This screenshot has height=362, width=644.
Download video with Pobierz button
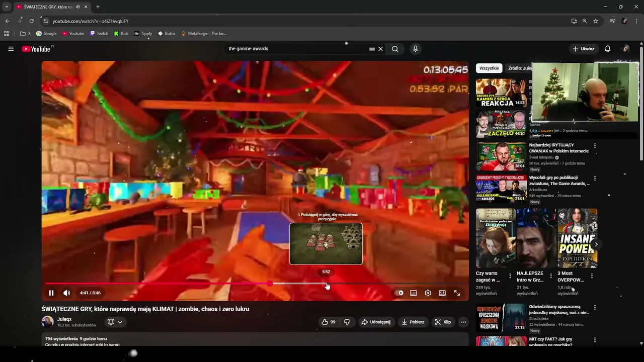tap(413, 322)
